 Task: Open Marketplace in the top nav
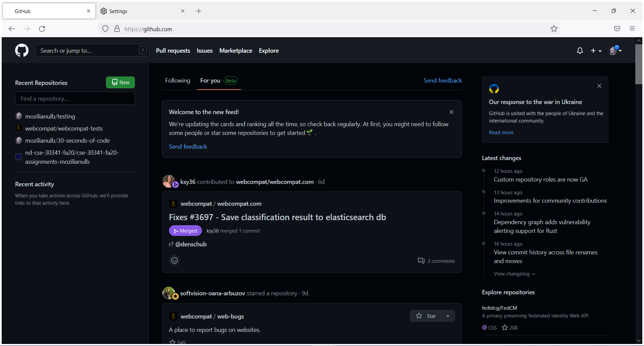click(236, 51)
